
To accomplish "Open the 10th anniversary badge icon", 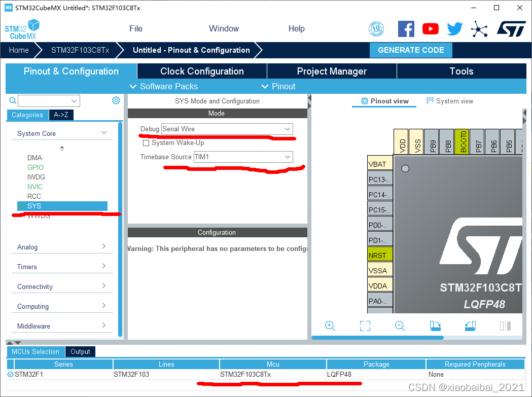I will [376, 29].
